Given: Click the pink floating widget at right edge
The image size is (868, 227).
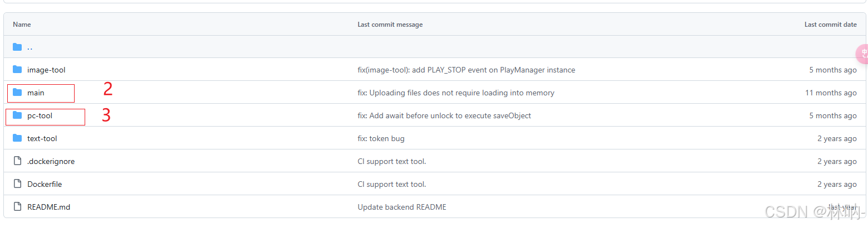Looking at the screenshot, I should coord(862,54).
